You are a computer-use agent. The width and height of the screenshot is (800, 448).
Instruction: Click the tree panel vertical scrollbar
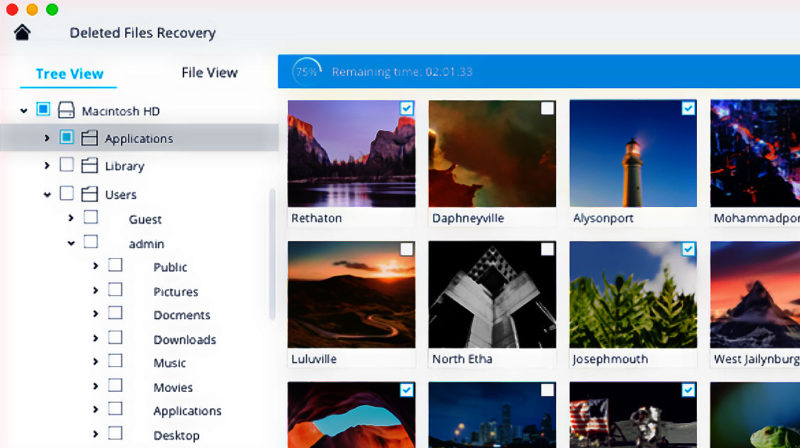point(272,254)
